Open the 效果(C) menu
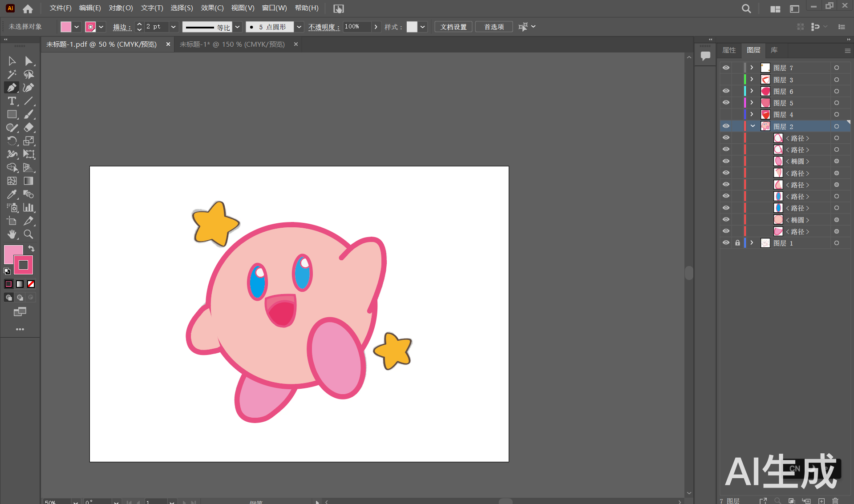 (x=212, y=8)
